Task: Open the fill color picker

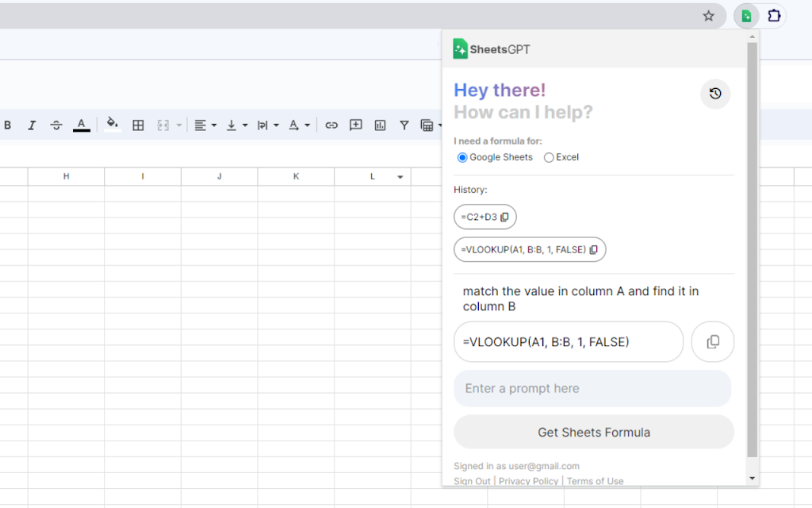Action: (x=112, y=125)
